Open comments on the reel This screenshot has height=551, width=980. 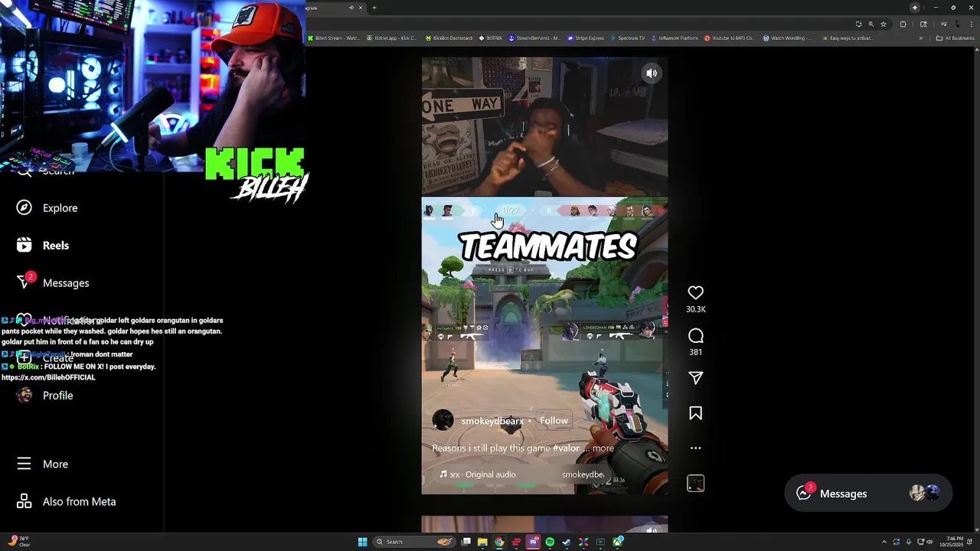point(695,336)
